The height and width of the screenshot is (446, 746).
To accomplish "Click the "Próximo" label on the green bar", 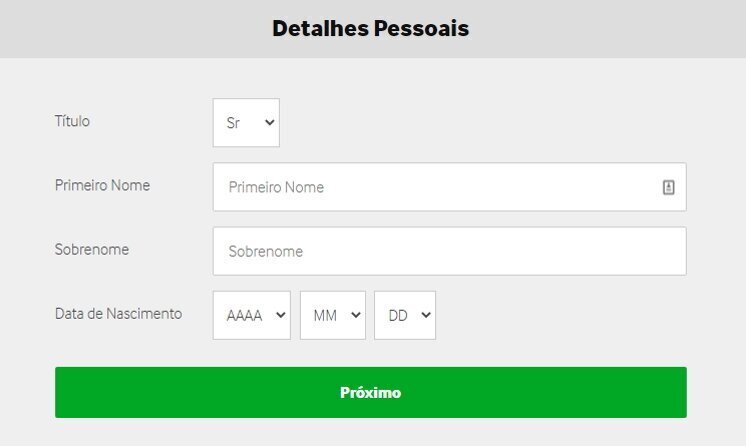I will pos(370,392).
